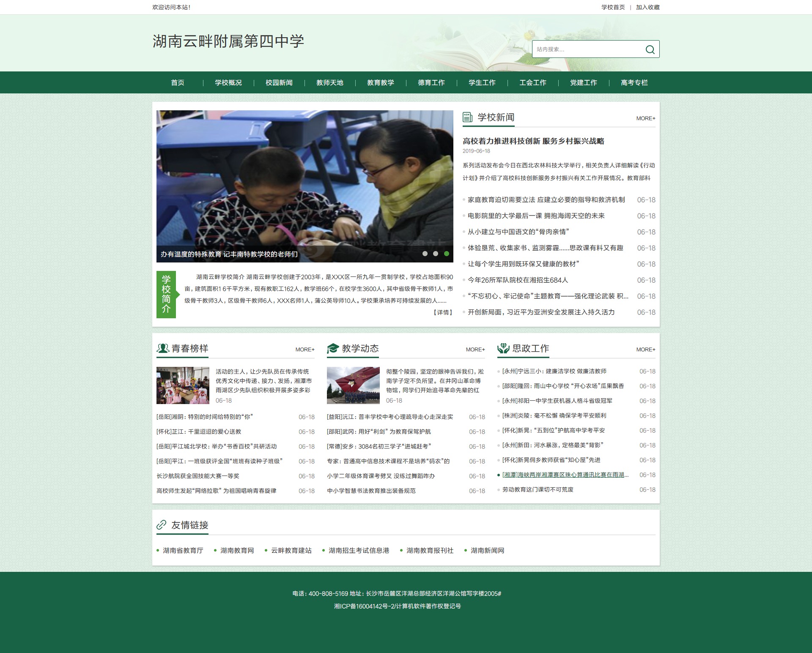Click the 友情链接 chain link icon

(161, 525)
